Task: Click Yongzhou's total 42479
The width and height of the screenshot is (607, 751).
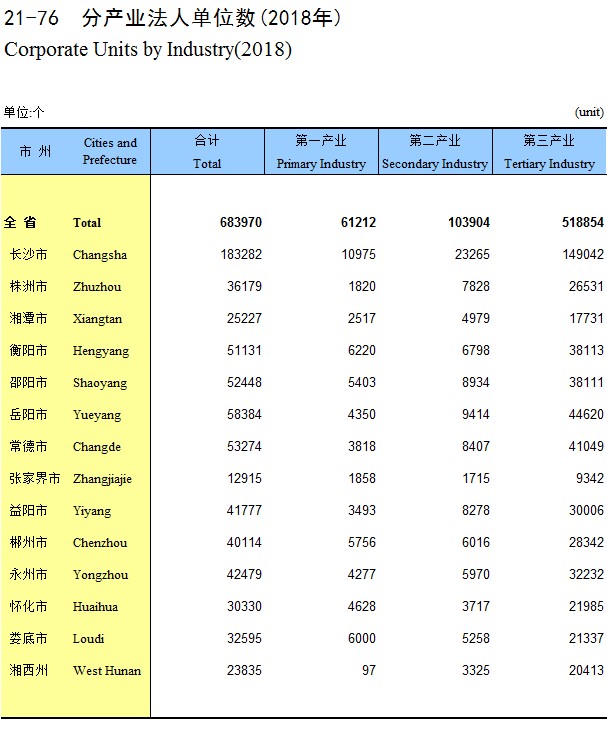Action: tap(244, 575)
